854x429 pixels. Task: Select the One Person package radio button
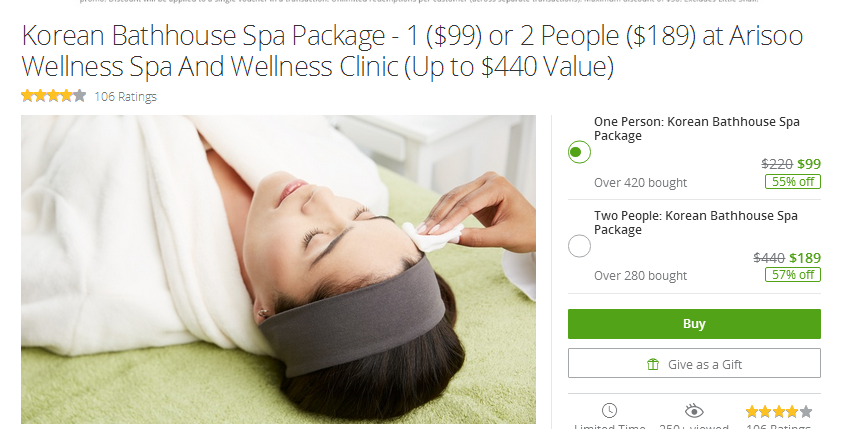point(579,152)
